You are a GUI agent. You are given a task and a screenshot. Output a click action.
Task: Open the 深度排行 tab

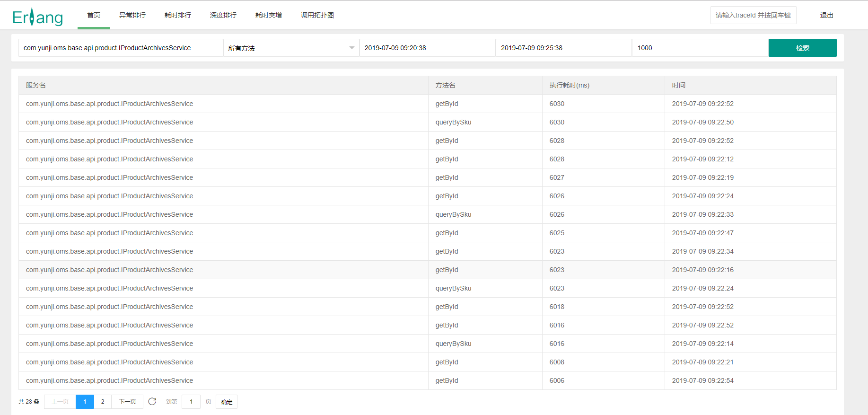[x=223, y=15]
